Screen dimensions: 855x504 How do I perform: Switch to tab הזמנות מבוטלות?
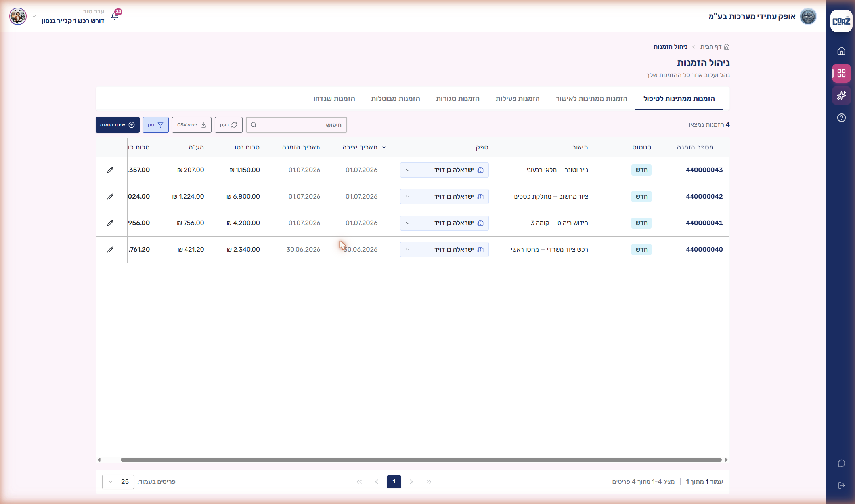(x=396, y=99)
